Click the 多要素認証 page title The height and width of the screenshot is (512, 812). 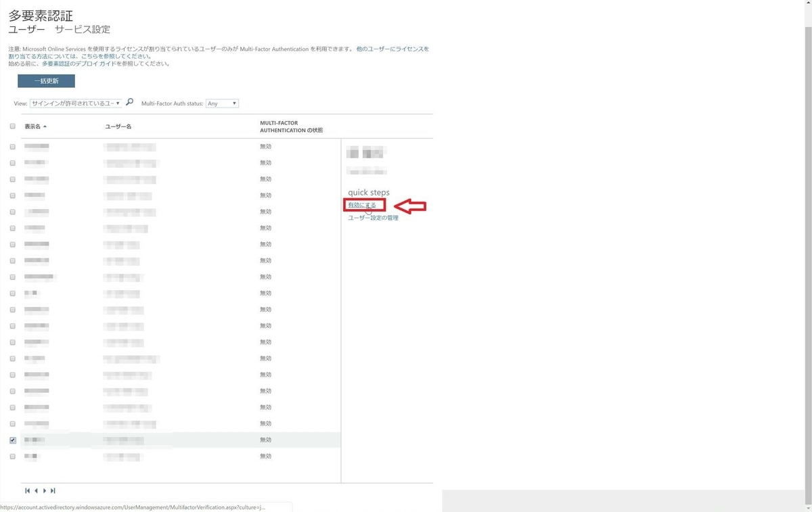(41, 15)
